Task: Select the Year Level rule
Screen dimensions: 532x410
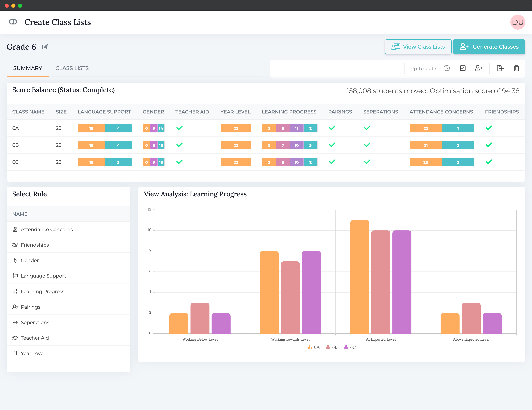Action: [33, 353]
